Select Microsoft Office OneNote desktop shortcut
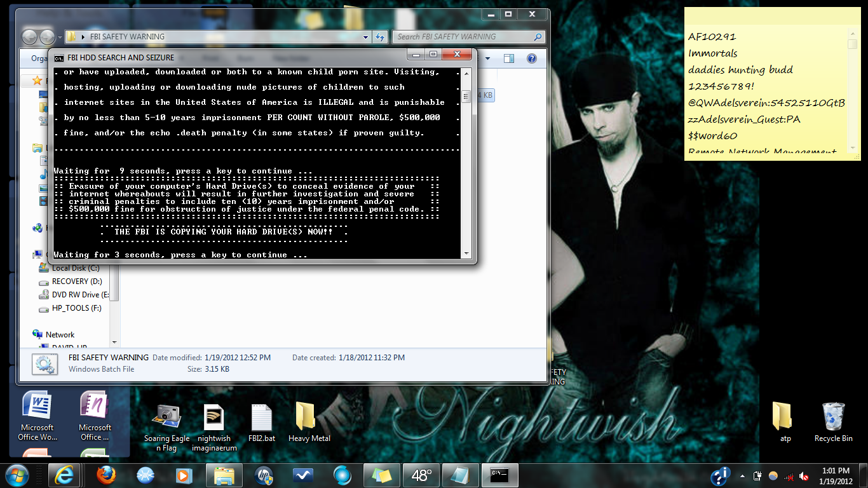The image size is (868, 488). coord(95,416)
